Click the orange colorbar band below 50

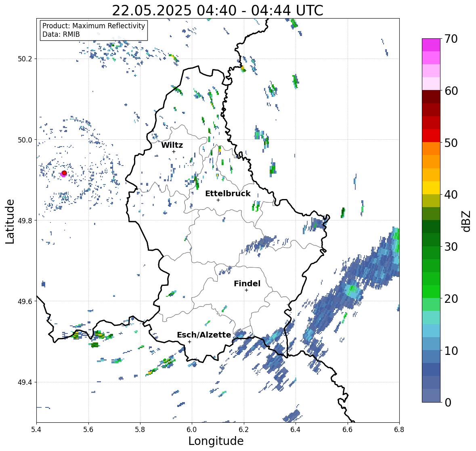point(431,149)
